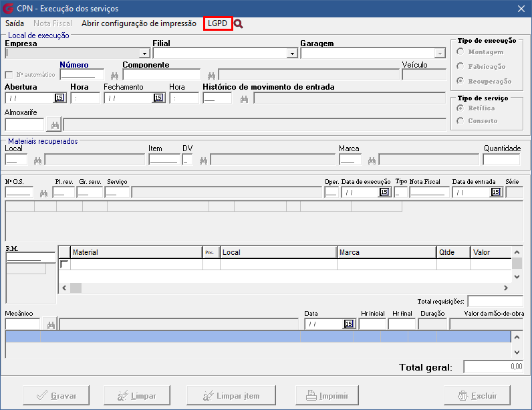The image size is (532, 410).
Task: Toggle Nº automático checkbox
Action: click(x=9, y=75)
